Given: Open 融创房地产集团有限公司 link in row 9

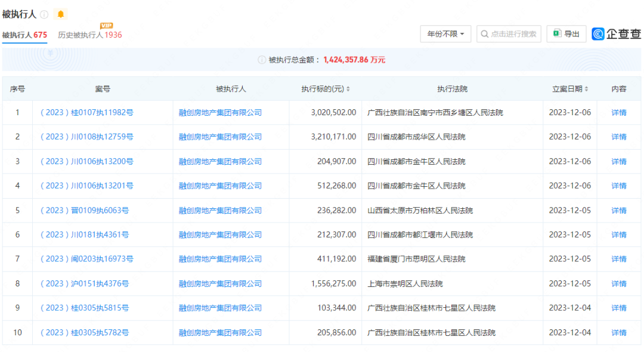Looking at the screenshot, I should [x=220, y=308].
